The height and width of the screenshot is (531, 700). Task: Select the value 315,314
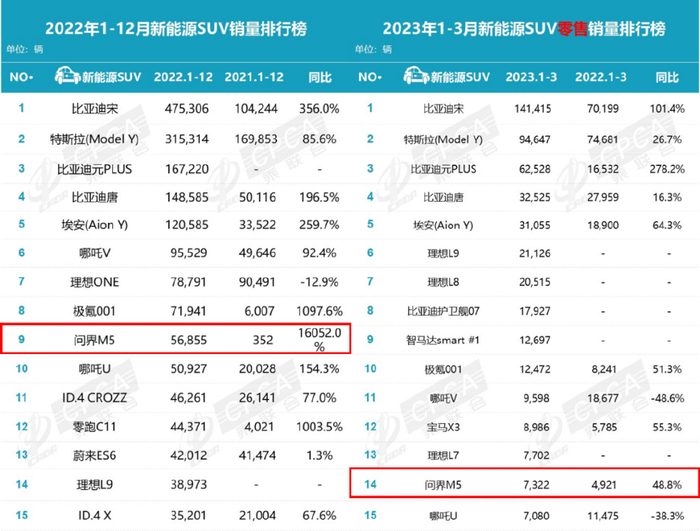click(187, 139)
